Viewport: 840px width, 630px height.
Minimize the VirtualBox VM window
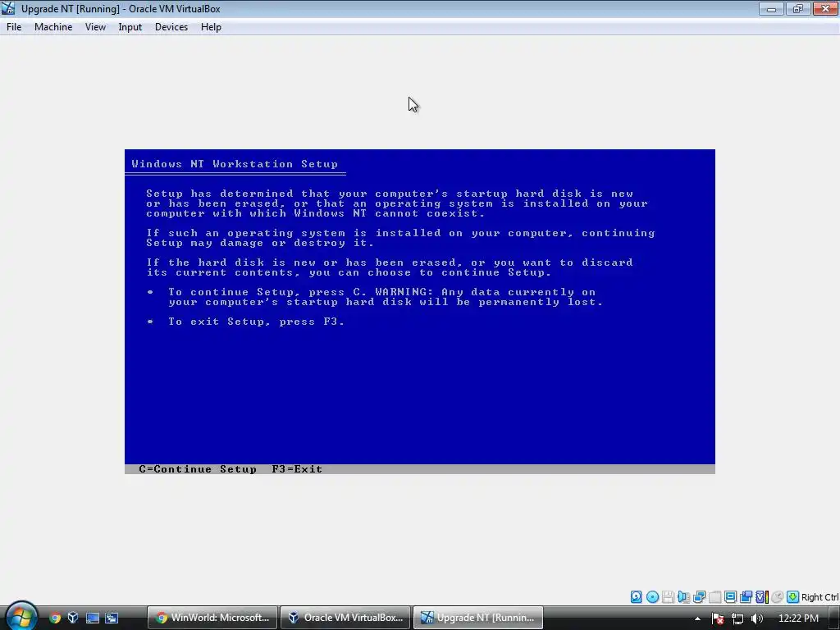pyautogui.click(x=771, y=8)
